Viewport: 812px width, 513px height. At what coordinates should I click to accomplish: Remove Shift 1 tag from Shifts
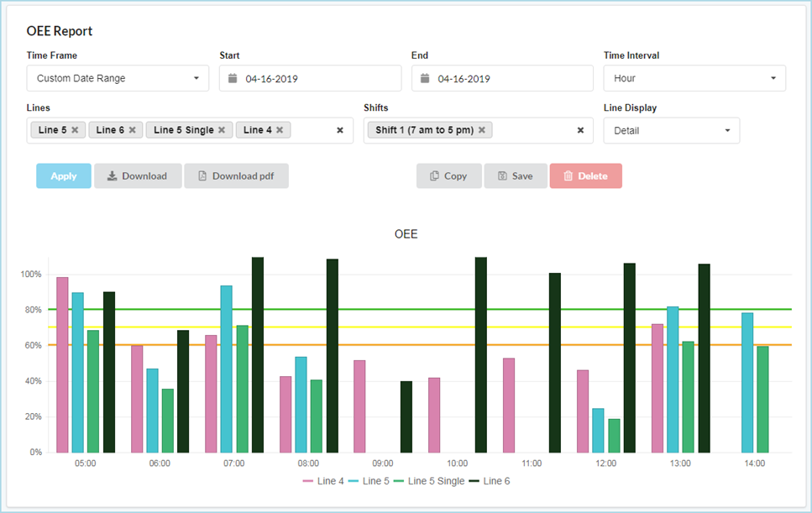point(482,130)
